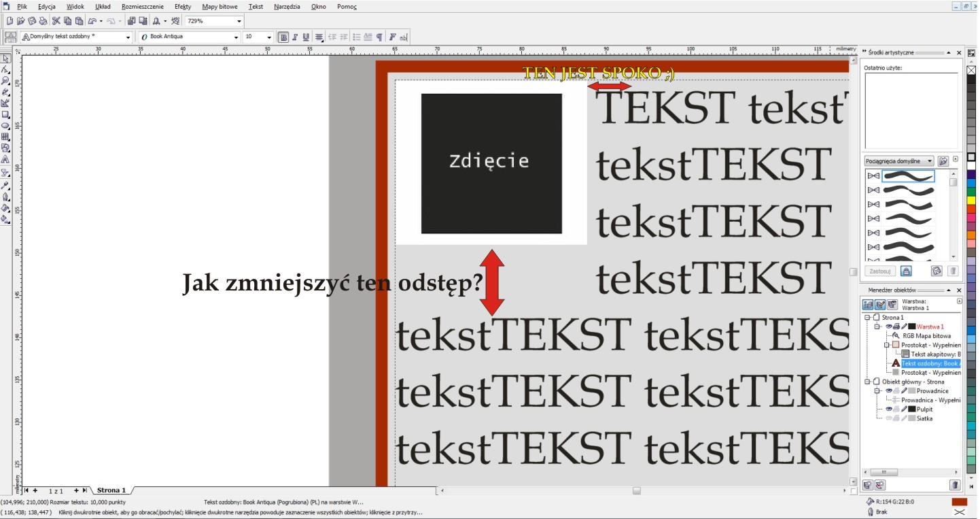
Task: Toggle Bold formatting button
Action: 283,37
